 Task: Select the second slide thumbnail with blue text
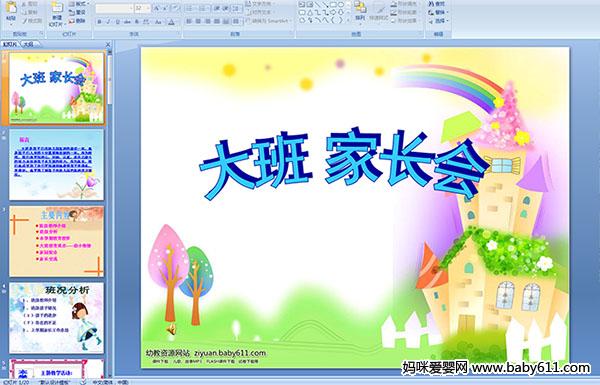point(56,165)
